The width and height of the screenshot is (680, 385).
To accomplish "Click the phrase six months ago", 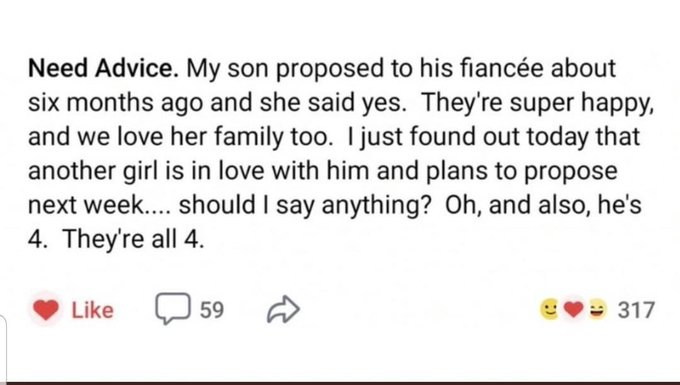I will click(x=115, y=103).
